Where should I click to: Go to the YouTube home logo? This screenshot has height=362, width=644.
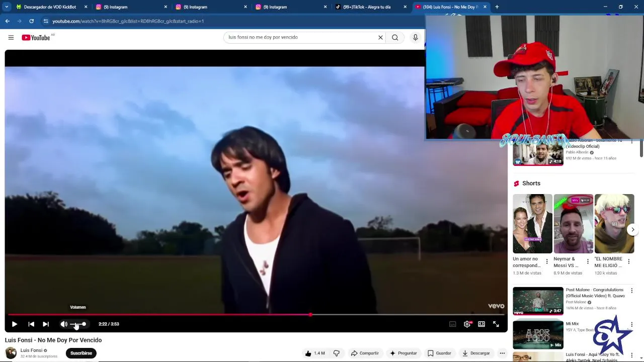(36, 38)
